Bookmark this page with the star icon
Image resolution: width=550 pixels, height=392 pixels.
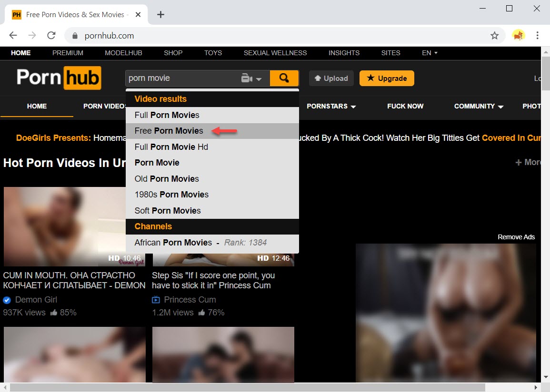pos(494,36)
